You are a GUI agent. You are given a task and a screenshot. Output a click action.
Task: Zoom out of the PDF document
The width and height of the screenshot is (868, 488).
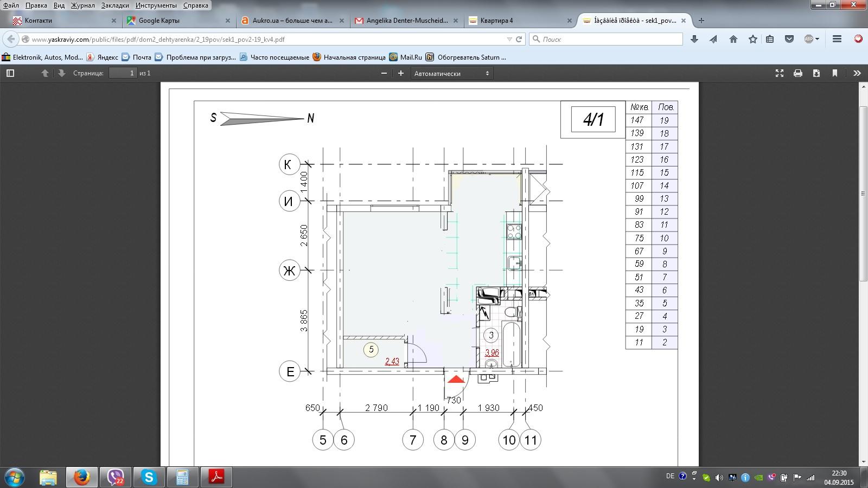(x=384, y=73)
